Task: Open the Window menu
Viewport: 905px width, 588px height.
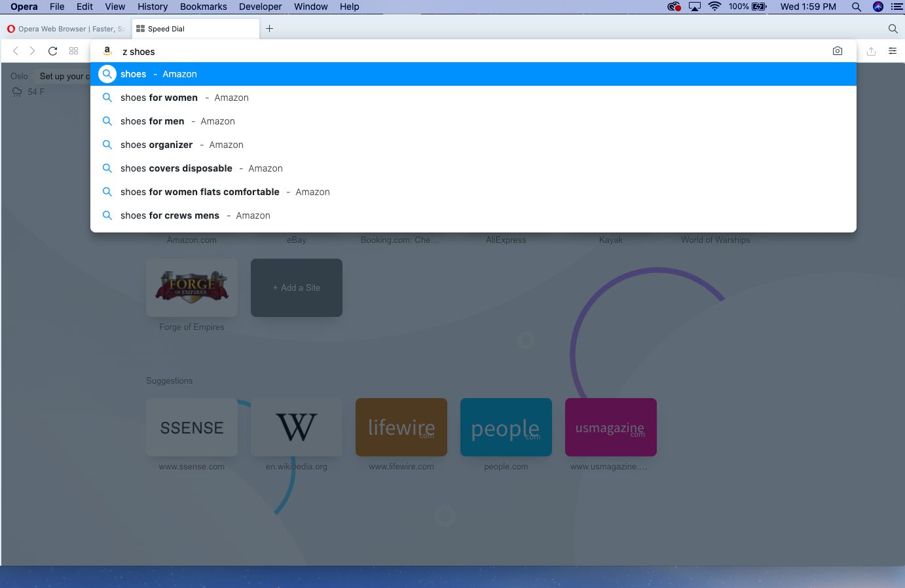Action: pyautogui.click(x=311, y=7)
